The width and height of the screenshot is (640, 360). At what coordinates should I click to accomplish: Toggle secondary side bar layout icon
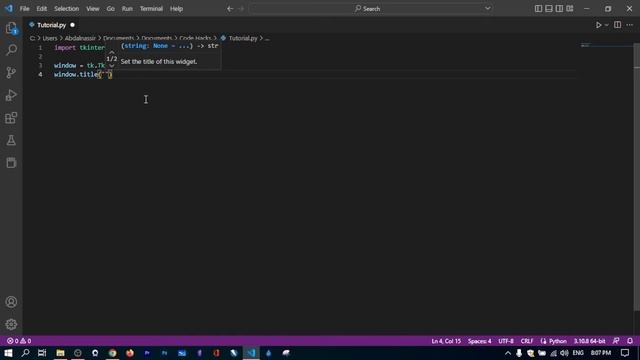pyautogui.click(x=559, y=9)
